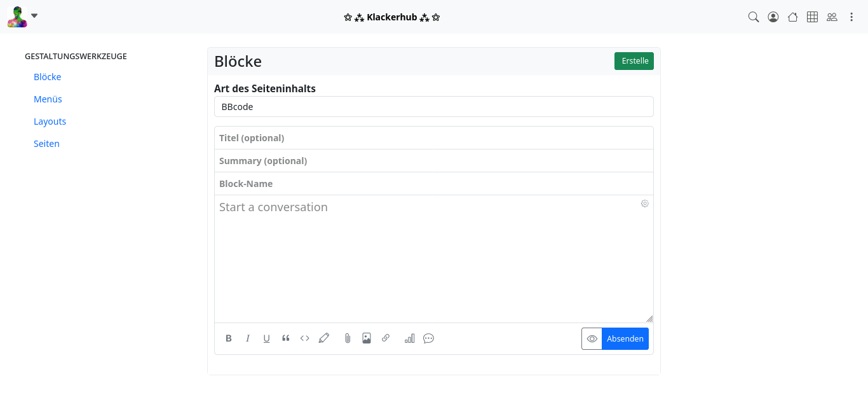Toggle bold text formatting
This screenshot has height=409, width=868.
[x=229, y=338]
